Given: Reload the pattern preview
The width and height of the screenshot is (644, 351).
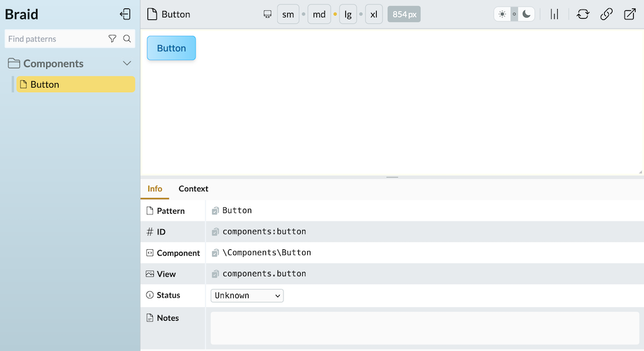Looking at the screenshot, I should tap(583, 14).
